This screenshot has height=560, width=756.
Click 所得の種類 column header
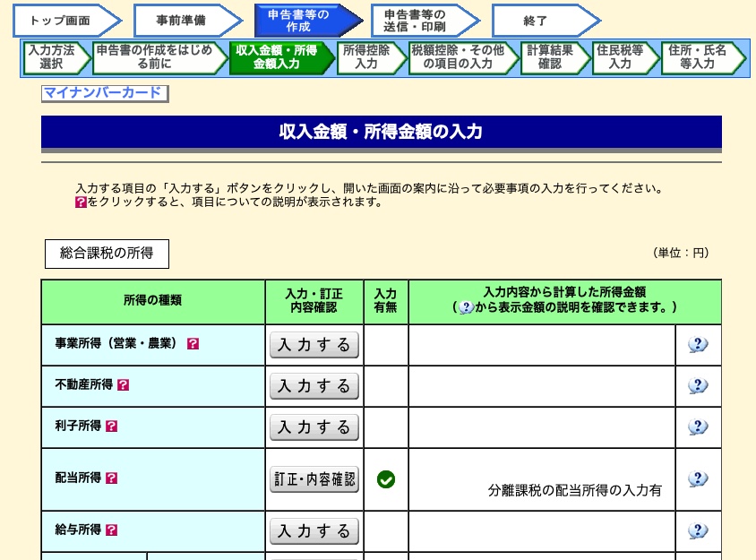click(x=153, y=300)
